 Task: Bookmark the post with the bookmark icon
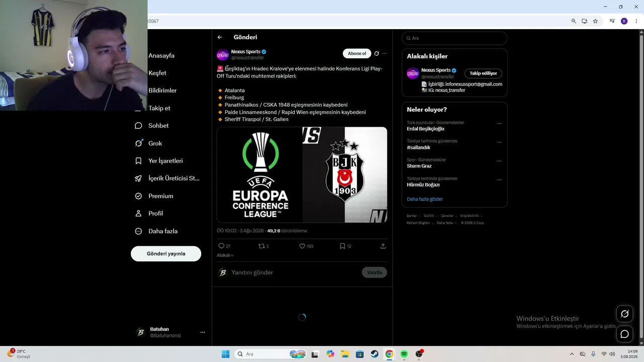342,246
